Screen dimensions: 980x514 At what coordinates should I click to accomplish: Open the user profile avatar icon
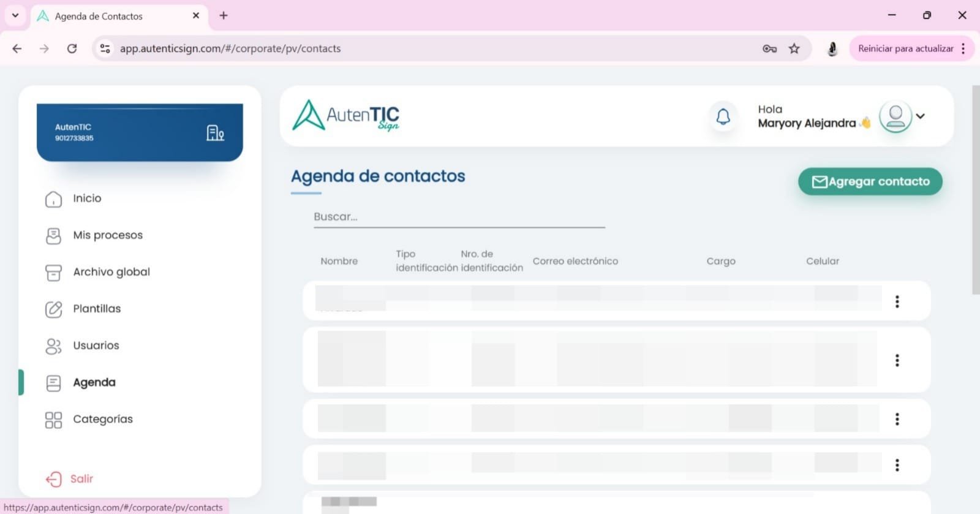coord(895,116)
